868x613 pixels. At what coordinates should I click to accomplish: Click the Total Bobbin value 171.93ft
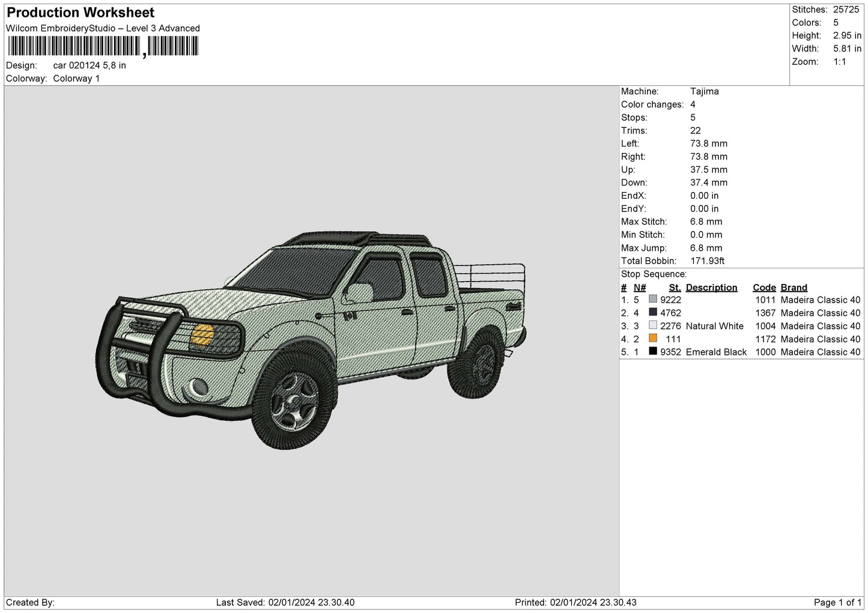tap(707, 261)
